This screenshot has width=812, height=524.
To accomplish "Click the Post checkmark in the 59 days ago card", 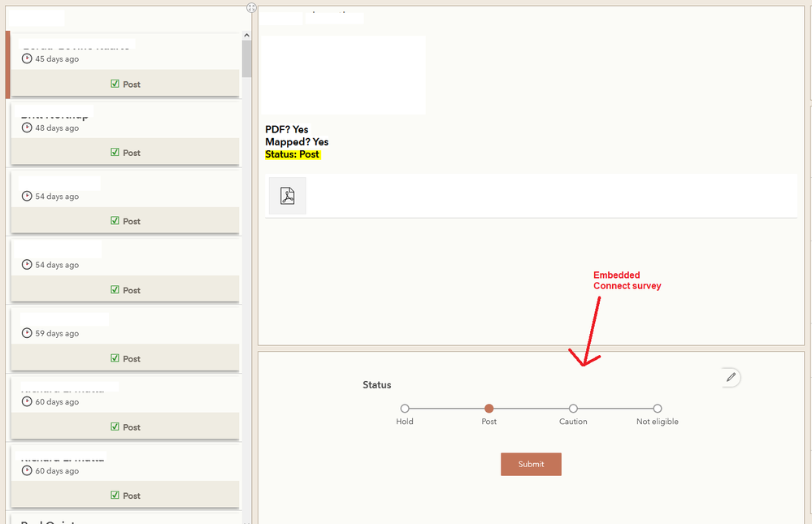I will [x=115, y=358].
